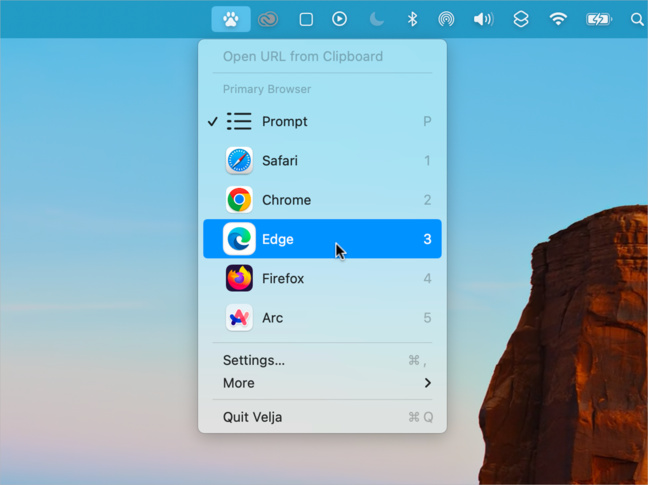Toggle Focus mode moon icon

pyautogui.click(x=376, y=19)
